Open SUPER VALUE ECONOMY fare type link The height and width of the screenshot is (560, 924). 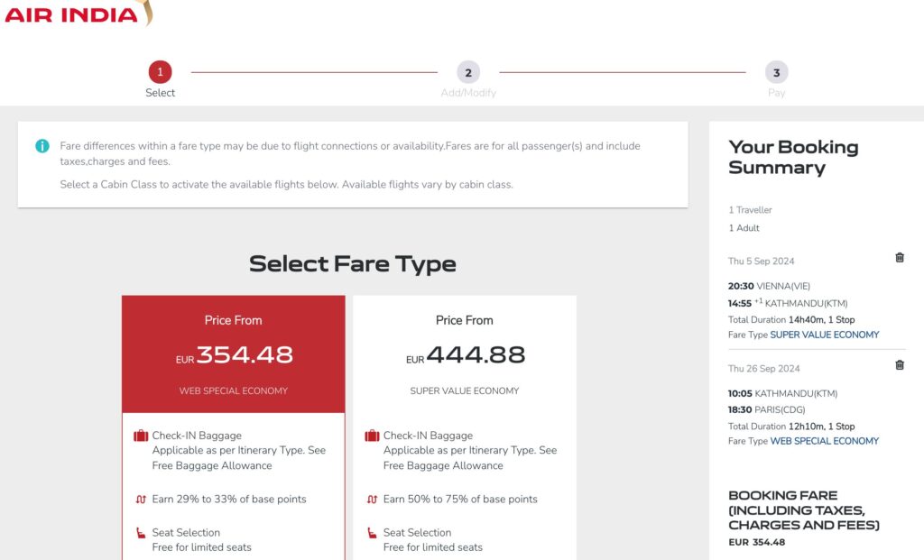click(824, 335)
